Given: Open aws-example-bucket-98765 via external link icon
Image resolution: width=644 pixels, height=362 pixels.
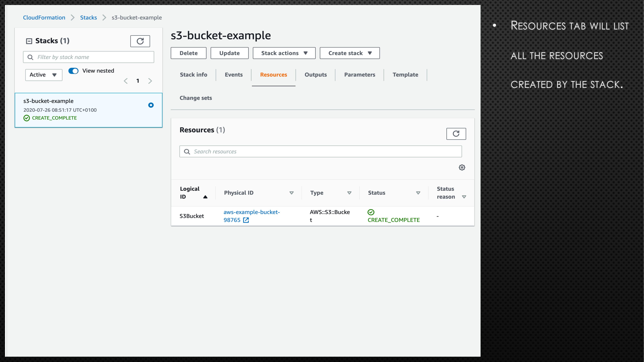Looking at the screenshot, I should (246, 220).
